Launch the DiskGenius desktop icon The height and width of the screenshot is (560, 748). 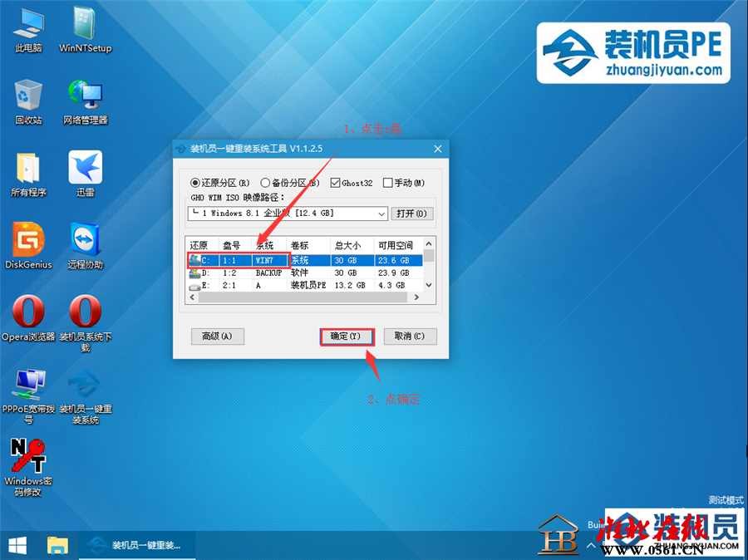click(28, 246)
